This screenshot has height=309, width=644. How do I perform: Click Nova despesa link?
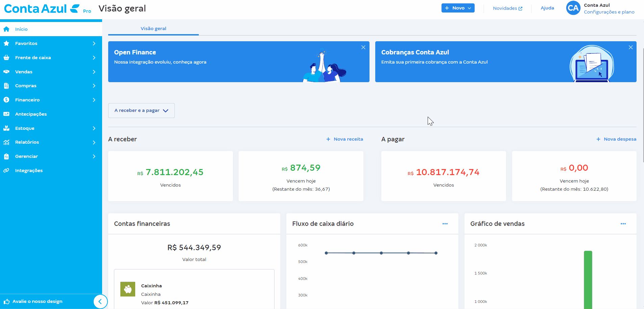616,139
